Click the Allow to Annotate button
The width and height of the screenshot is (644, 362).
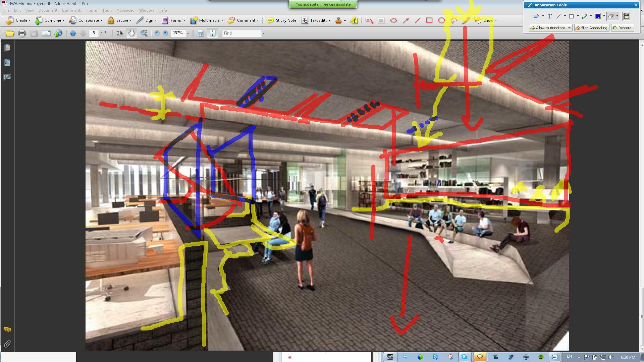550,28
